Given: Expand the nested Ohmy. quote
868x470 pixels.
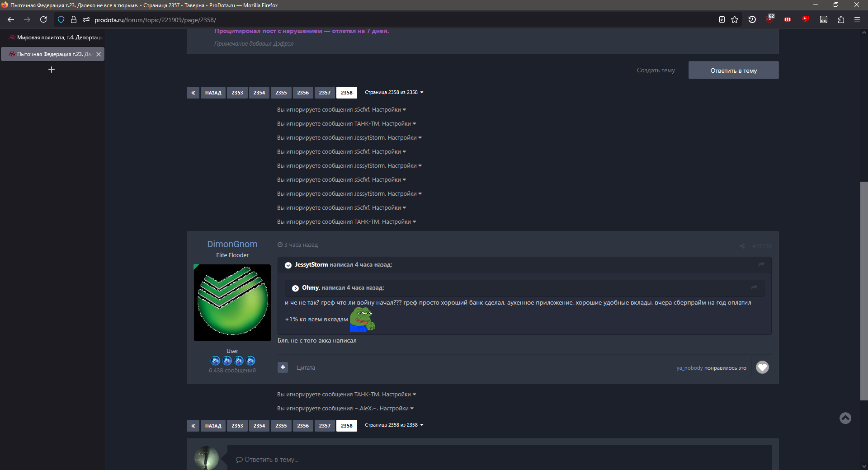Looking at the screenshot, I should click(x=295, y=288).
